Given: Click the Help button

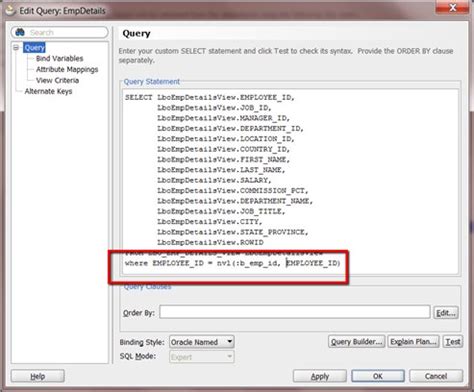Looking at the screenshot, I should click(38, 376).
